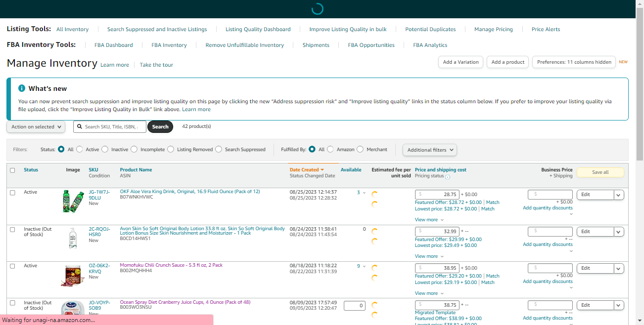Open the Price Alerts tool
644x325 pixels.
(546, 29)
